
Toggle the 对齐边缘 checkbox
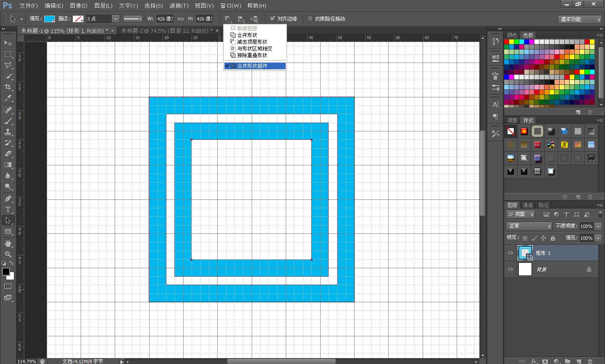coord(273,19)
